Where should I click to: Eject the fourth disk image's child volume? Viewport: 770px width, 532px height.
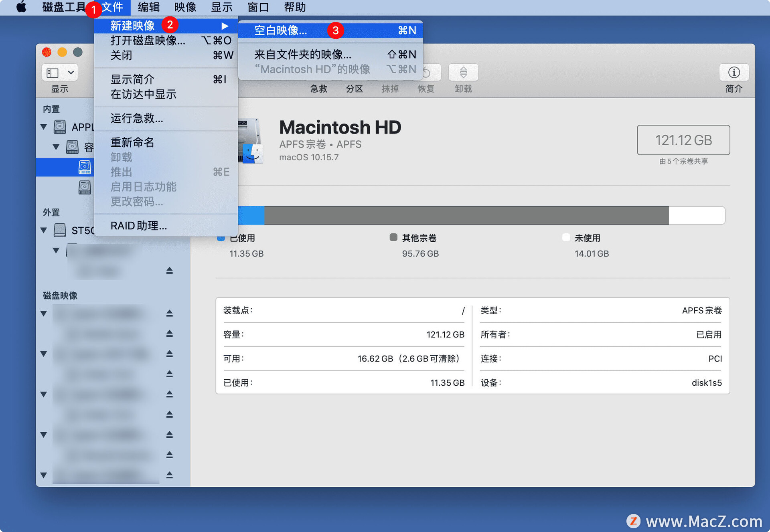[x=170, y=455]
